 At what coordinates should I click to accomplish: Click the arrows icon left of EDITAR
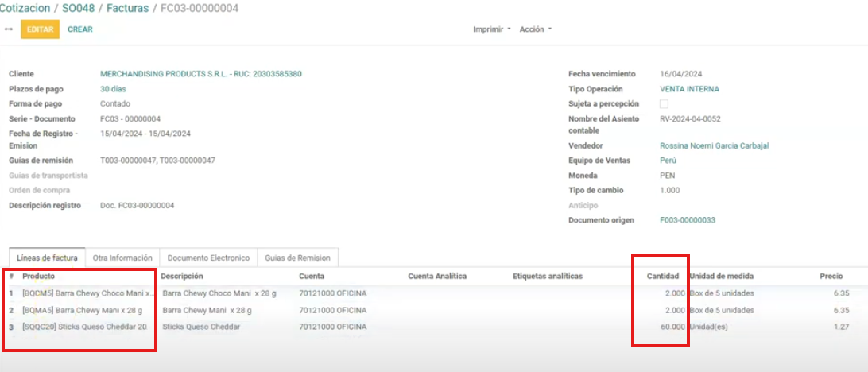9,29
